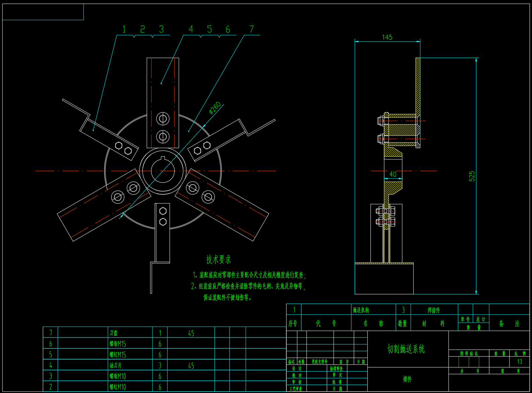Select the 备注 header cell
532x393 pixels.
pyautogui.click(x=509, y=324)
